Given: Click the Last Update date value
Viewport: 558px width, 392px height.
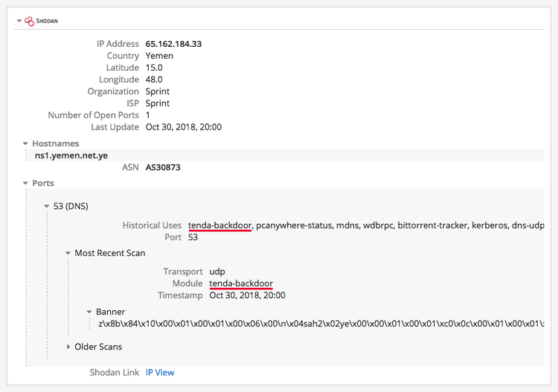Looking at the screenshot, I should (x=183, y=127).
